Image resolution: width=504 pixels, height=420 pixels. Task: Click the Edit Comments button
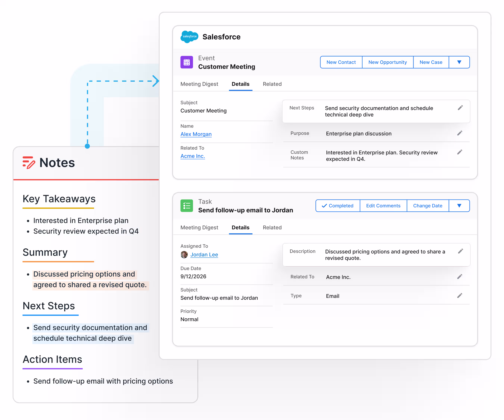[383, 206]
